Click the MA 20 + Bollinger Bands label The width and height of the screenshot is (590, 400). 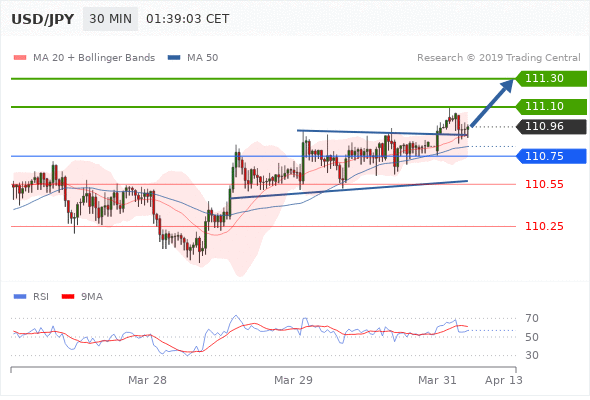[94, 58]
